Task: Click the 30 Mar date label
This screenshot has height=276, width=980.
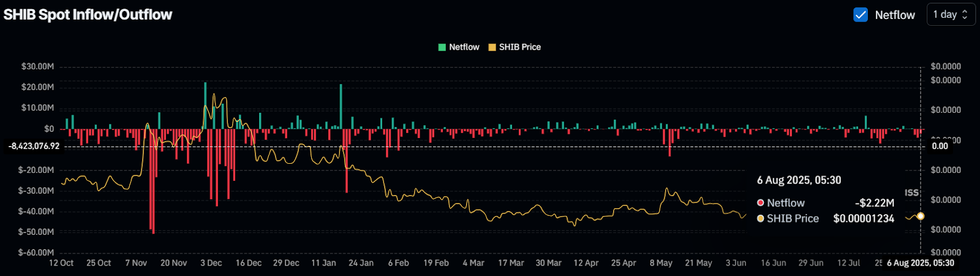Action: (548, 263)
